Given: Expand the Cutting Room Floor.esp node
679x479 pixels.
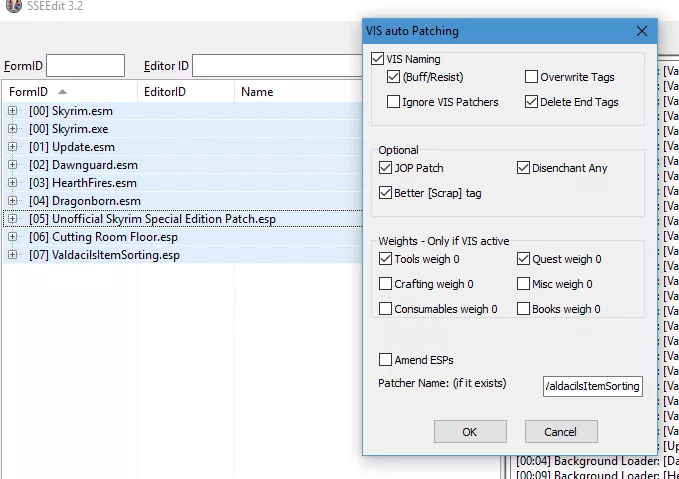Looking at the screenshot, I should pos(12,237).
